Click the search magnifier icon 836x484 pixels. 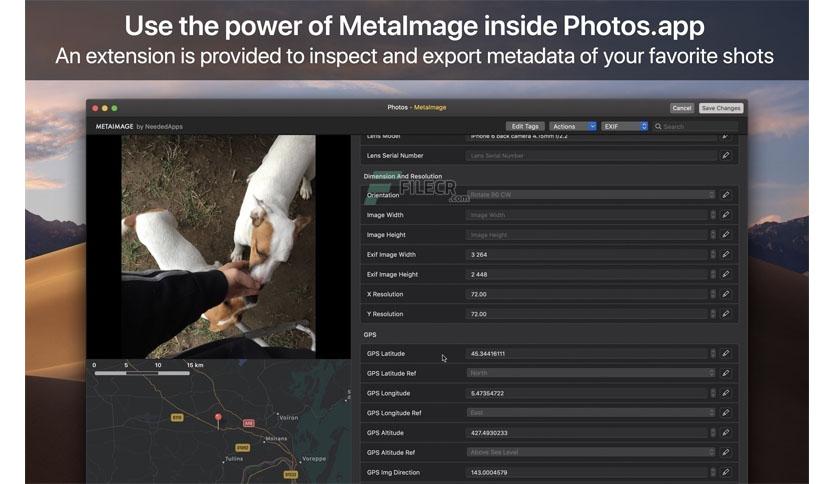[x=658, y=126]
